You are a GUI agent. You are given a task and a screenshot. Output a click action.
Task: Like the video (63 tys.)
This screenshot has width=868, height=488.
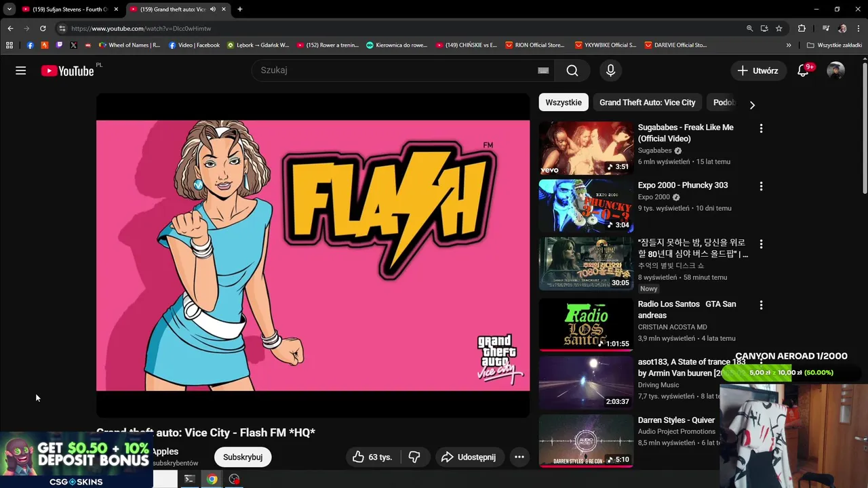[372, 457]
